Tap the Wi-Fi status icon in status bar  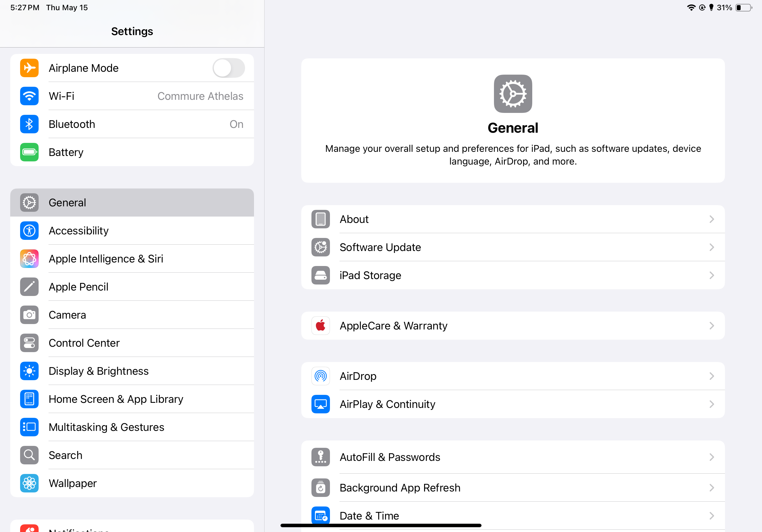tap(691, 8)
